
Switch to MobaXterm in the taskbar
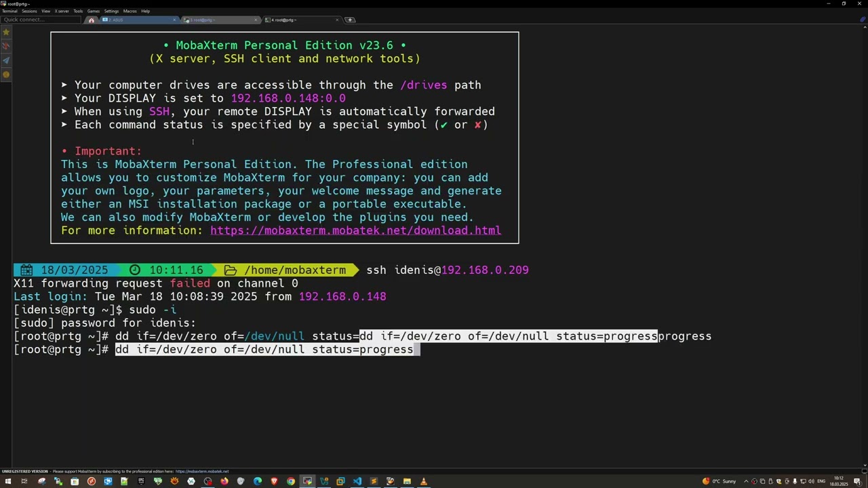[x=307, y=481]
